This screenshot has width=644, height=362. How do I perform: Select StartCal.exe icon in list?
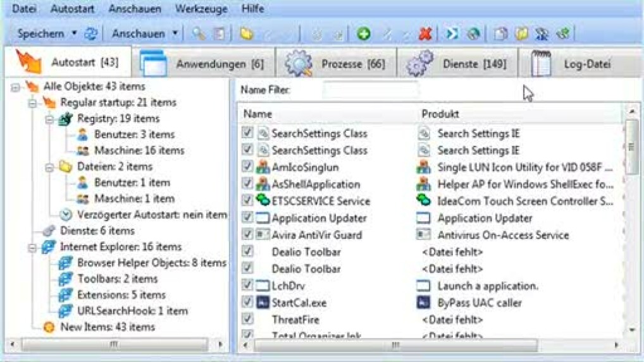pos(263,303)
